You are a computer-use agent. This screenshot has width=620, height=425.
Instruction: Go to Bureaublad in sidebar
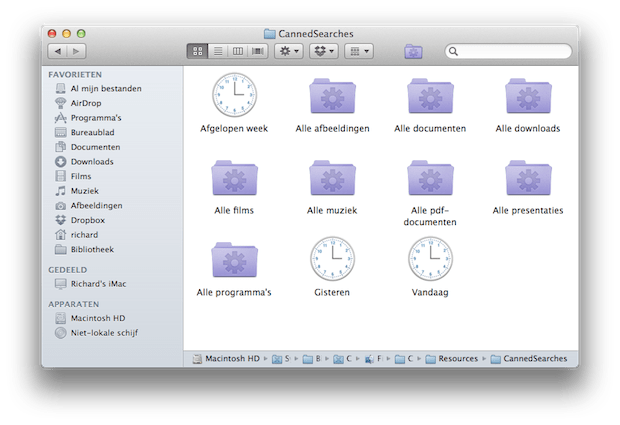coord(85,132)
